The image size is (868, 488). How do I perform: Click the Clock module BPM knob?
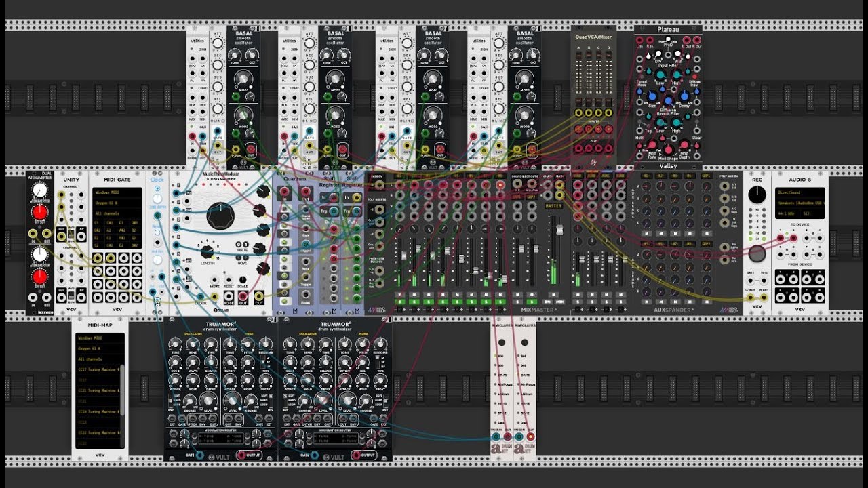(157, 199)
